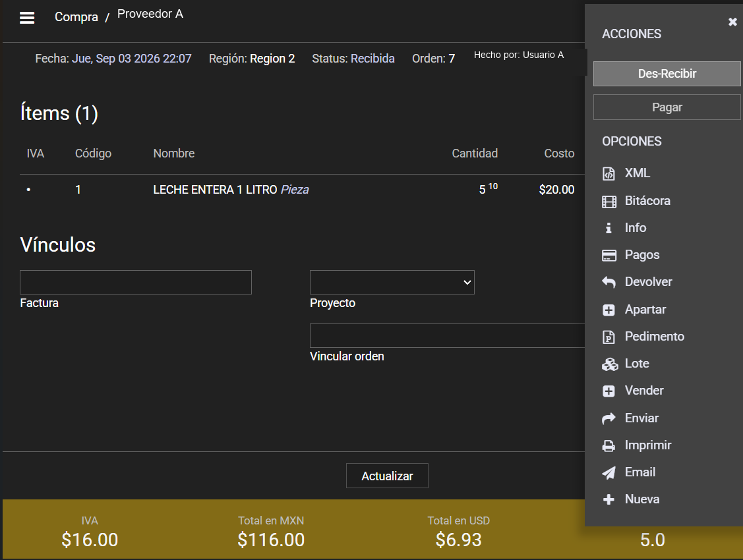Image resolution: width=743 pixels, height=560 pixels.
Task: Click the item cost $20.00
Action: (x=556, y=190)
